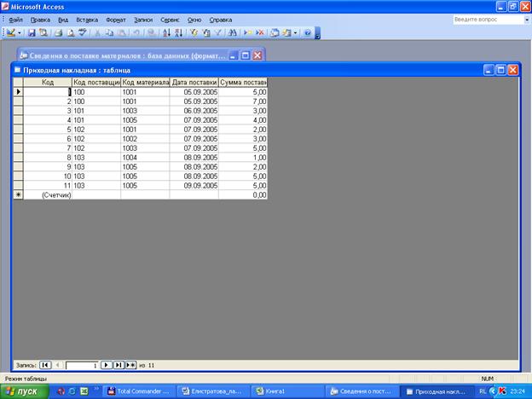Expand the New Object dropdown arrow
This screenshot has width=532, height=399.
pyautogui.click(x=295, y=33)
